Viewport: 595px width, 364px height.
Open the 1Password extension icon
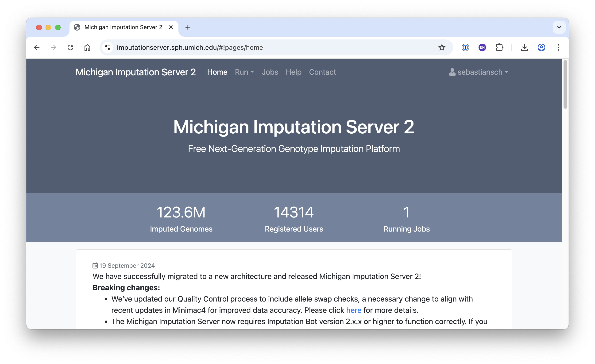coord(465,48)
